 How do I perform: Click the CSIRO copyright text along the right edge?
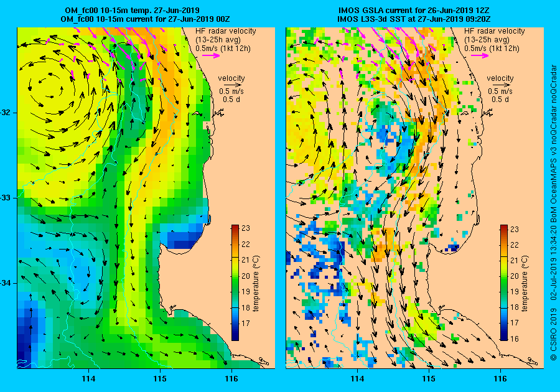tap(553, 212)
